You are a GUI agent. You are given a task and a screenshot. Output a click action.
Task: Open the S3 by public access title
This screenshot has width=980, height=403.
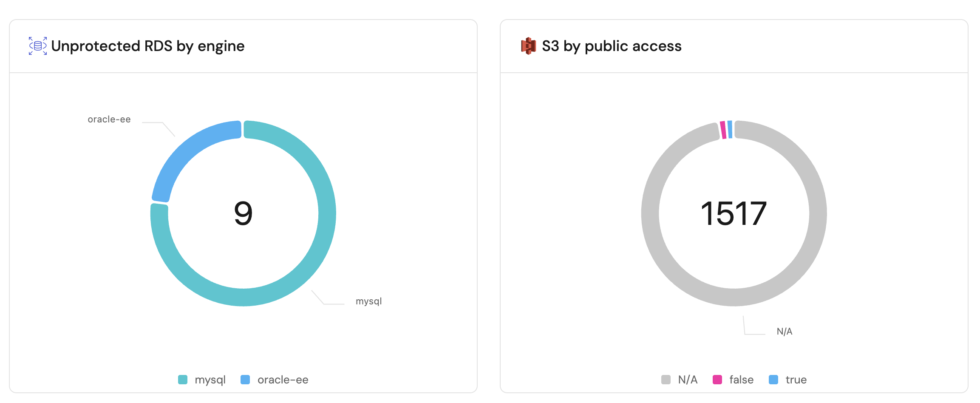tap(612, 46)
